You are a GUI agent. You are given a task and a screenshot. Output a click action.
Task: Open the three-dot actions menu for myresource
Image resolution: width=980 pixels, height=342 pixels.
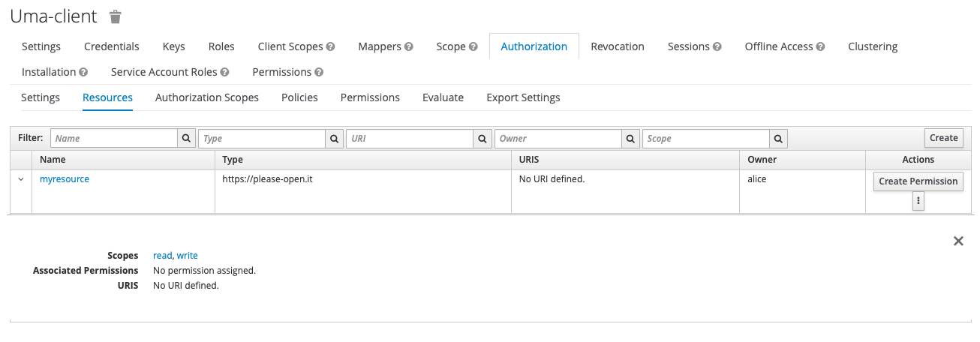coord(918,201)
